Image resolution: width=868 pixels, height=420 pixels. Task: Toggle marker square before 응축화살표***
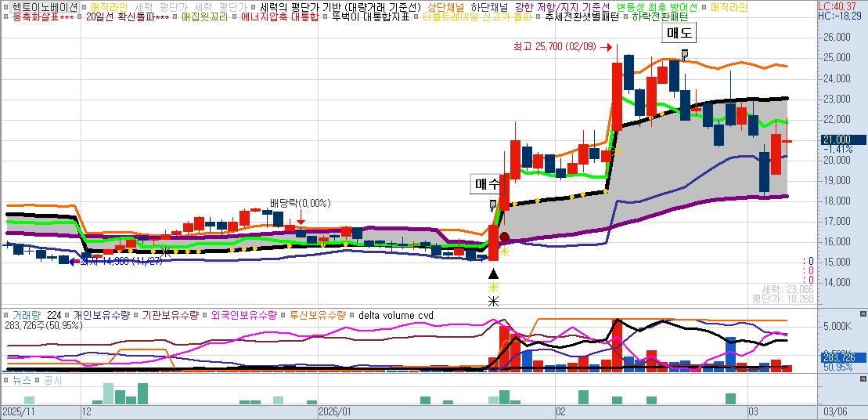[x=5, y=16]
